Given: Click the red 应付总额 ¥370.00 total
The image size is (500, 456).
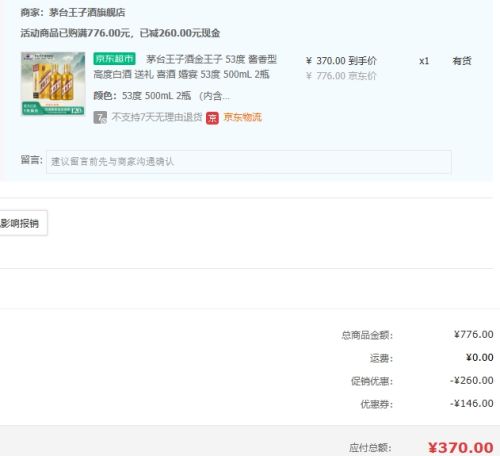Looking at the screenshot, I should [461, 447].
